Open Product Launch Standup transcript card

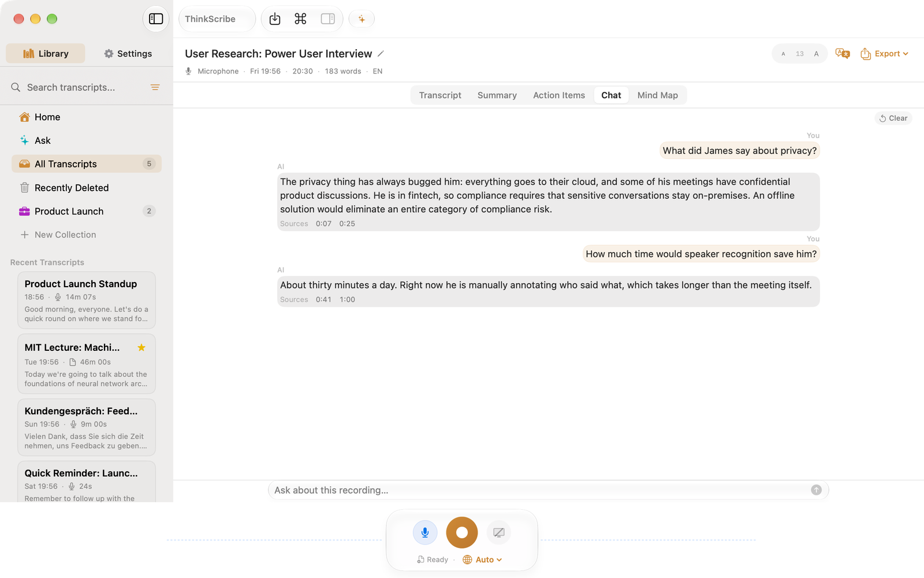(87, 300)
